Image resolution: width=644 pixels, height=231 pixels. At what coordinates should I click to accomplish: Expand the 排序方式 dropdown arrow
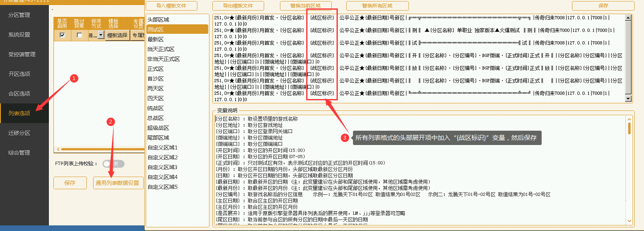pos(101,35)
